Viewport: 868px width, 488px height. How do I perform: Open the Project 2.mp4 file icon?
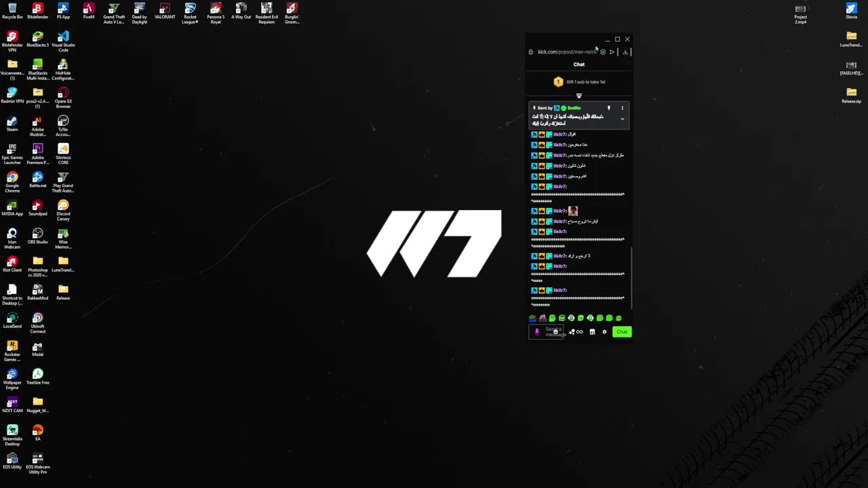(x=800, y=14)
